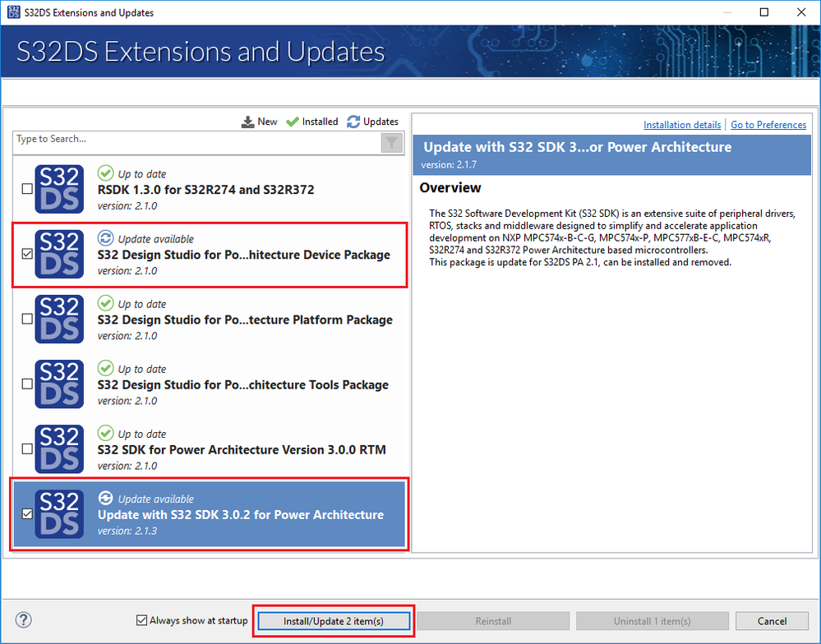The image size is (821, 644).
Task: Click up-to-date status icon for RSDK 1.3.0
Action: pos(105,172)
